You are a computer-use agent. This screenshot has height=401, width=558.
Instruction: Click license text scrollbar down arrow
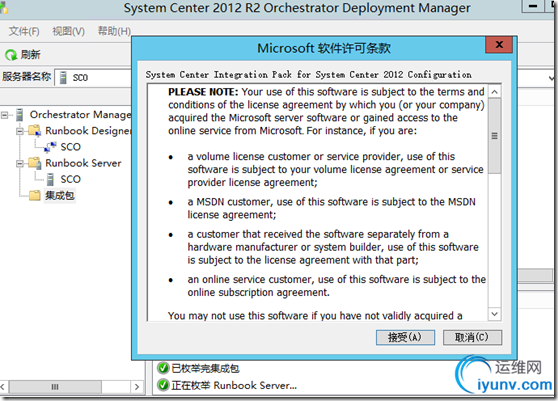pyautogui.click(x=494, y=314)
